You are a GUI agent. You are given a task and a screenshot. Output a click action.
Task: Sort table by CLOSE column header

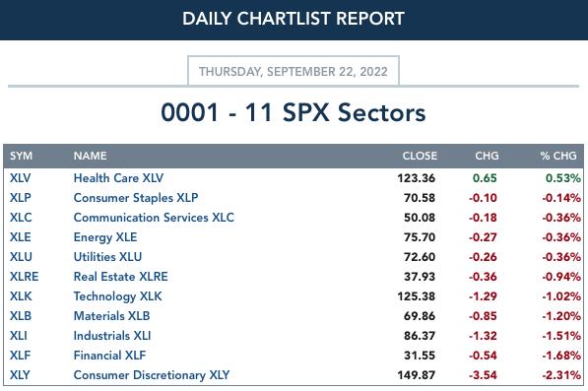[420, 156]
